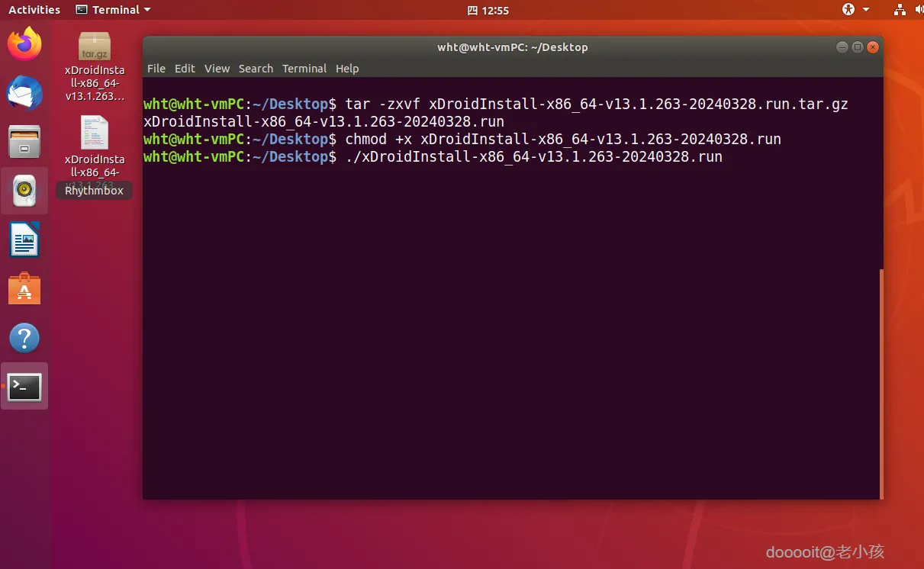This screenshot has width=924, height=569.
Task: Open the Search menu in Terminal
Action: point(256,68)
